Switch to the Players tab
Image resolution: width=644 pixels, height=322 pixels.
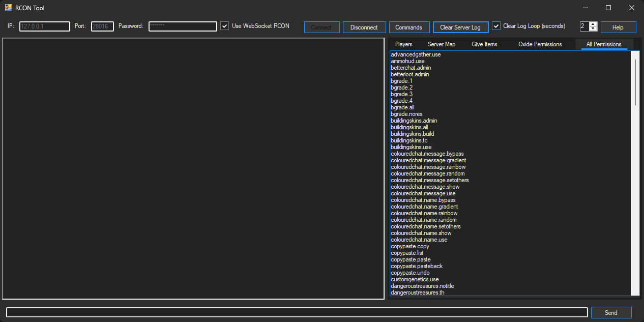click(403, 44)
